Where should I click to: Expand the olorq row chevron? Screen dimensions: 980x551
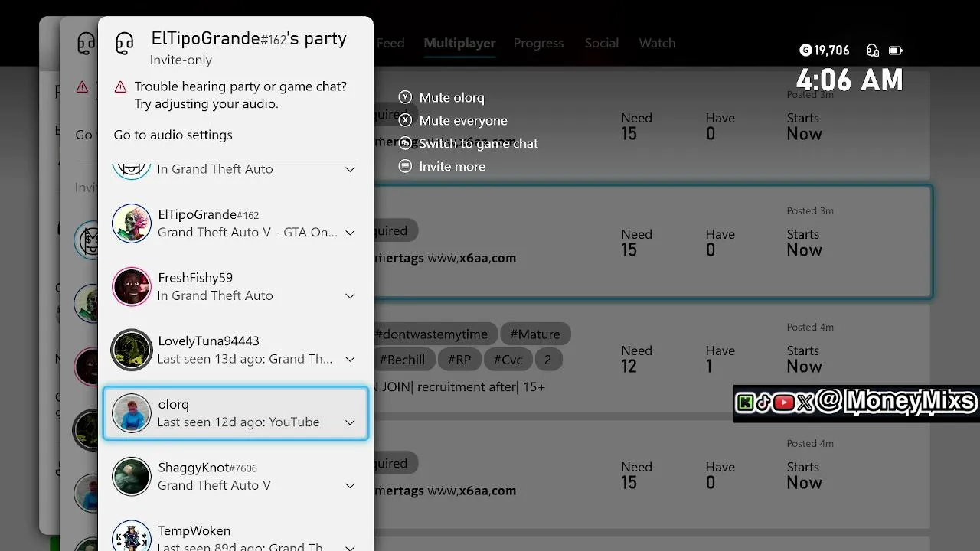pyautogui.click(x=350, y=422)
